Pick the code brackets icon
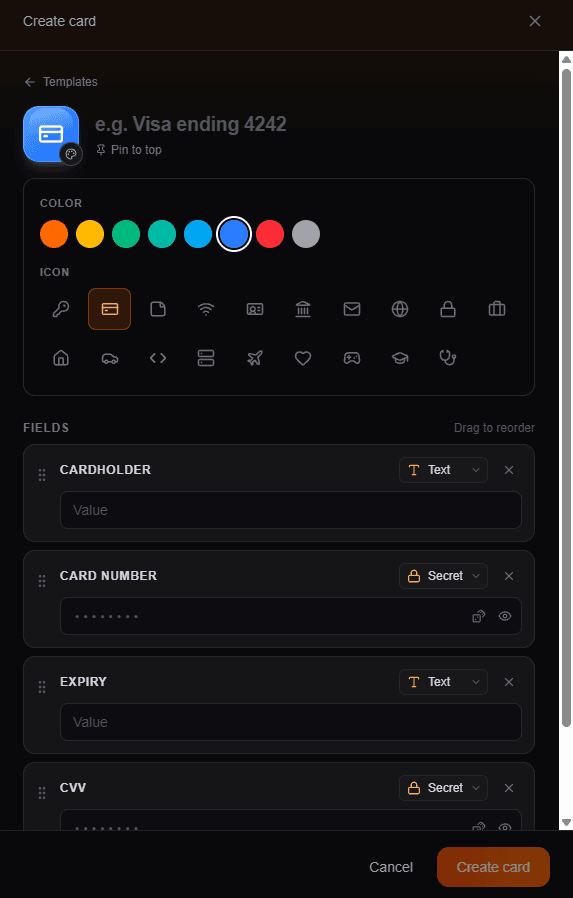The width and height of the screenshot is (573, 898). pos(158,358)
